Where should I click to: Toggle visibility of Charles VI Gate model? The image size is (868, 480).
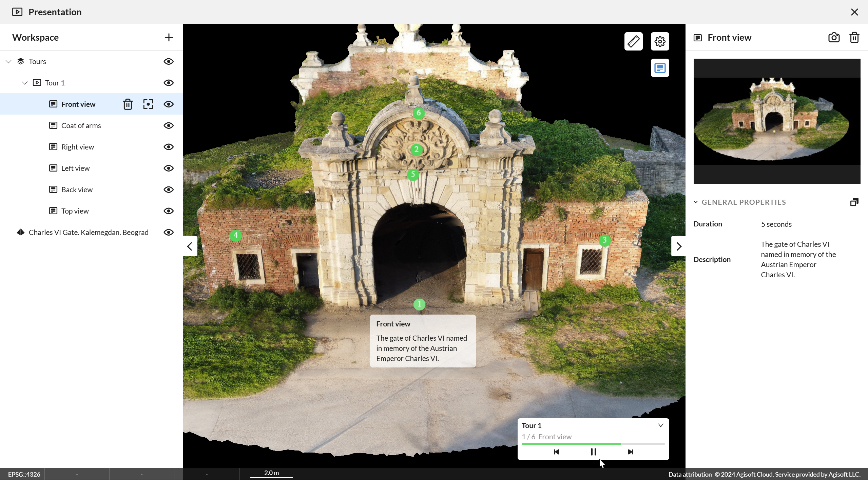point(169,232)
